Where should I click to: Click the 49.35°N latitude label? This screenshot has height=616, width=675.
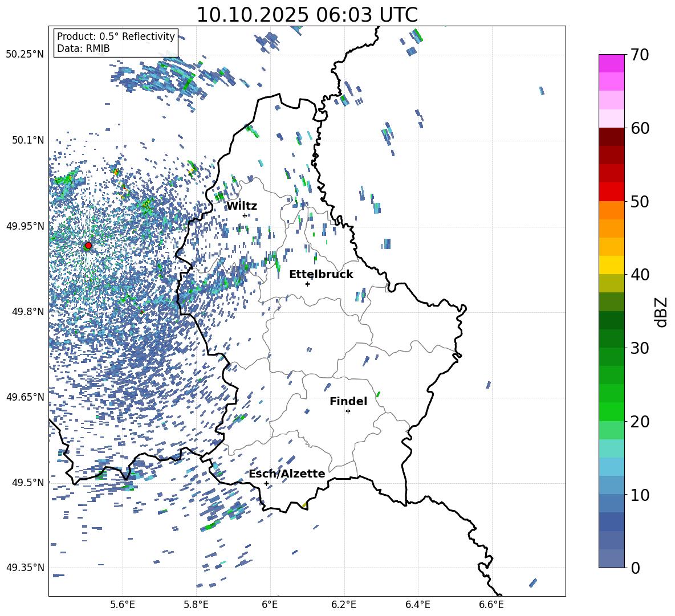tap(25, 568)
